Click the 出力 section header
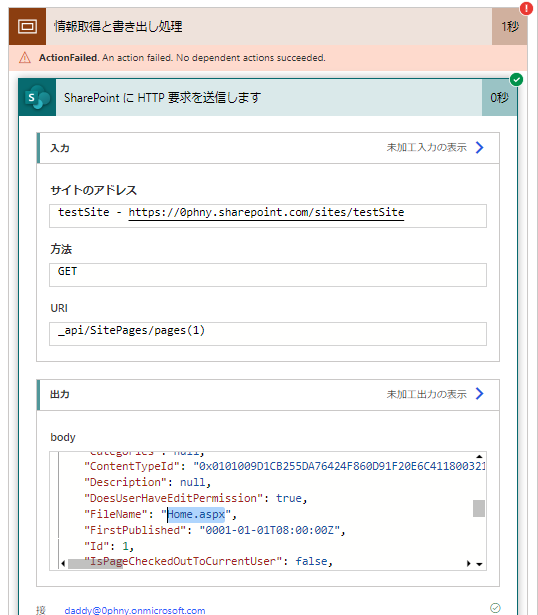The width and height of the screenshot is (538, 615). [268, 394]
